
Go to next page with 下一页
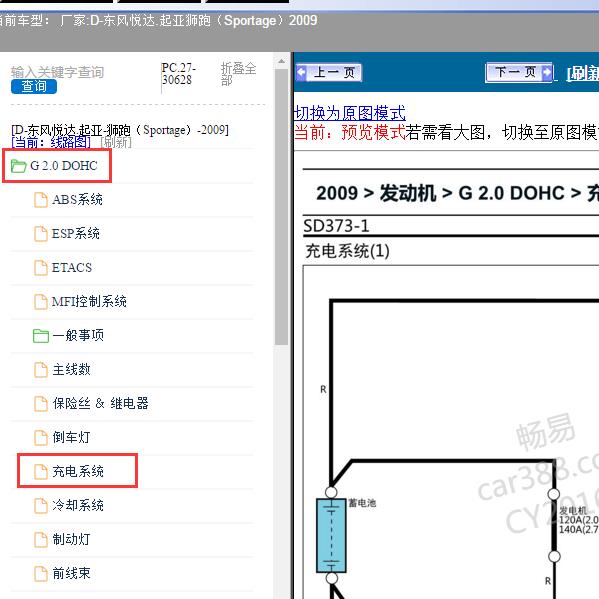pyautogui.click(x=519, y=72)
